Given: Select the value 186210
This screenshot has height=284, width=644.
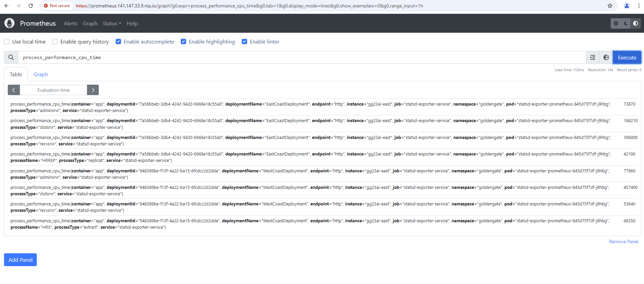Looking at the screenshot, I should point(631,121).
